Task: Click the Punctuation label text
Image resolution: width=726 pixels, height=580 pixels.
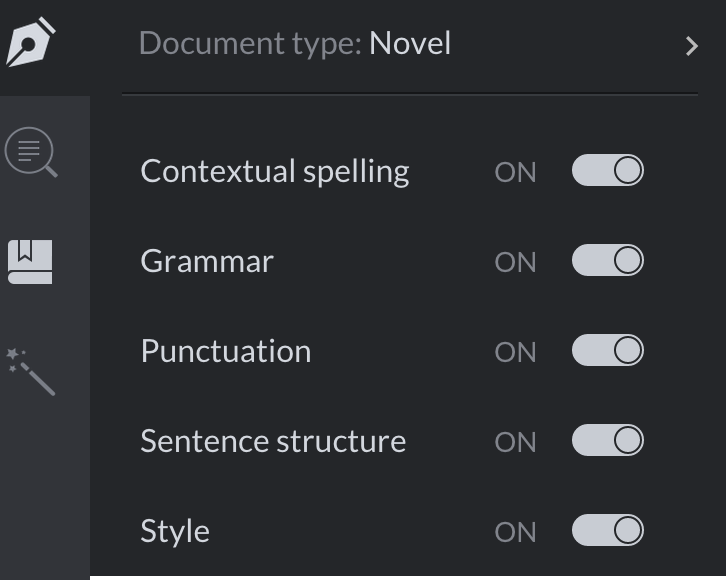Action: [226, 352]
